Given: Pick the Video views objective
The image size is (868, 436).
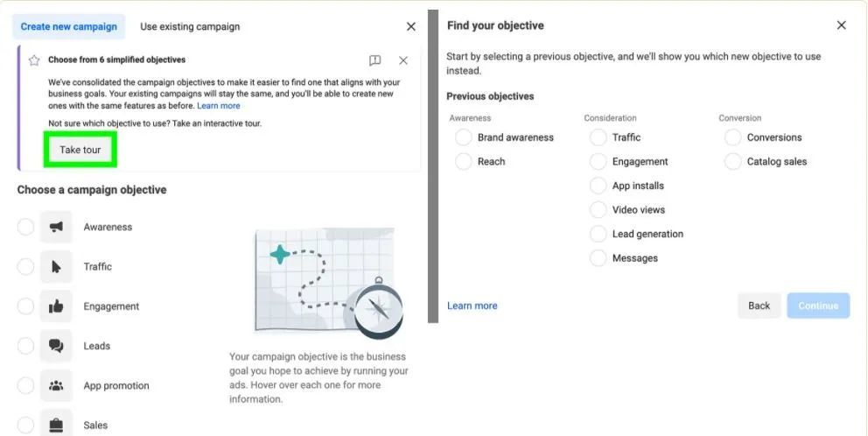Looking at the screenshot, I should coord(598,210).
